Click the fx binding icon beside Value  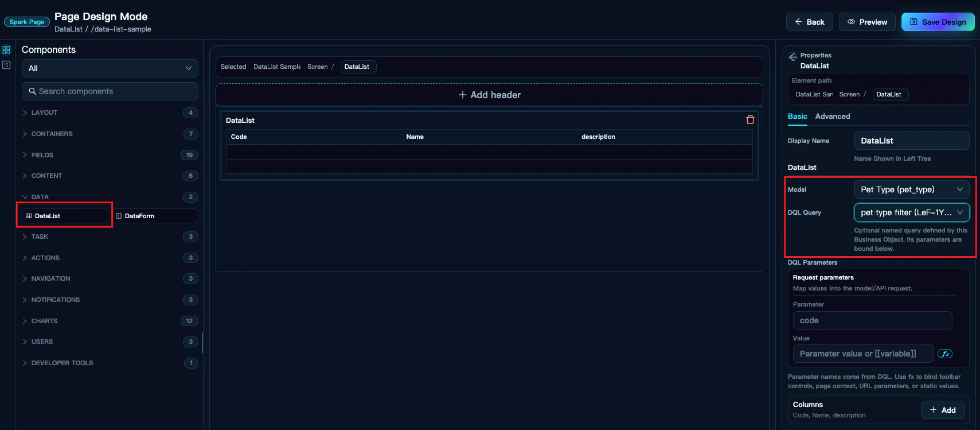[x=945, y=354]
